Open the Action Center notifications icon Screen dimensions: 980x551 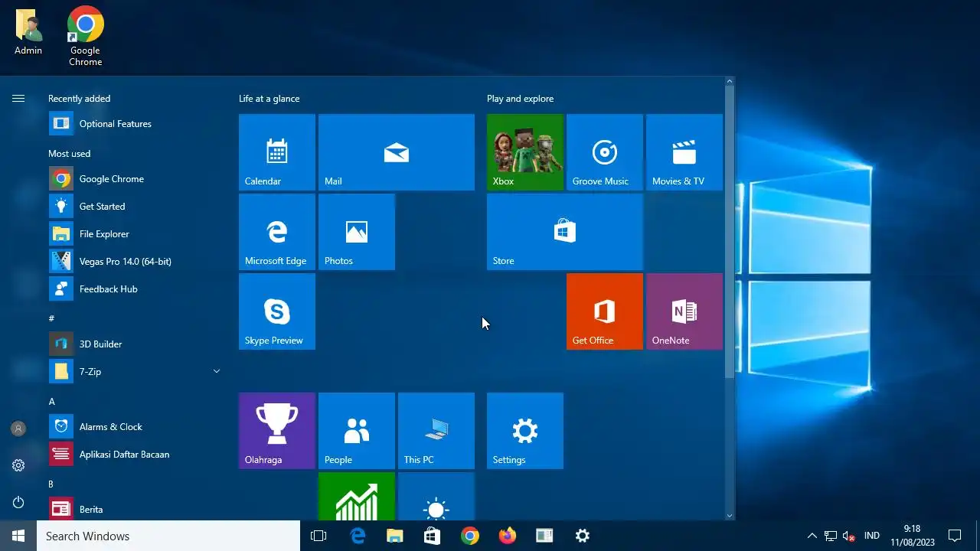coord(955,536)
